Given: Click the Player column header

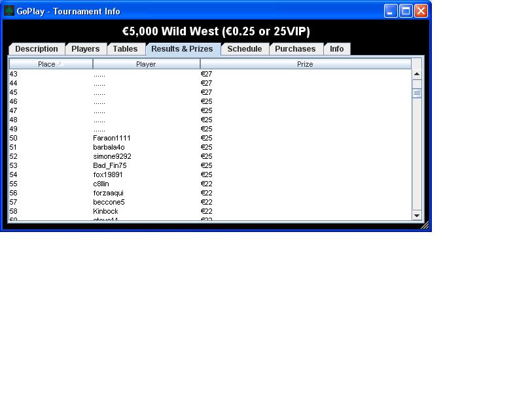Looking at the screenshot, I should coord(146,64).
